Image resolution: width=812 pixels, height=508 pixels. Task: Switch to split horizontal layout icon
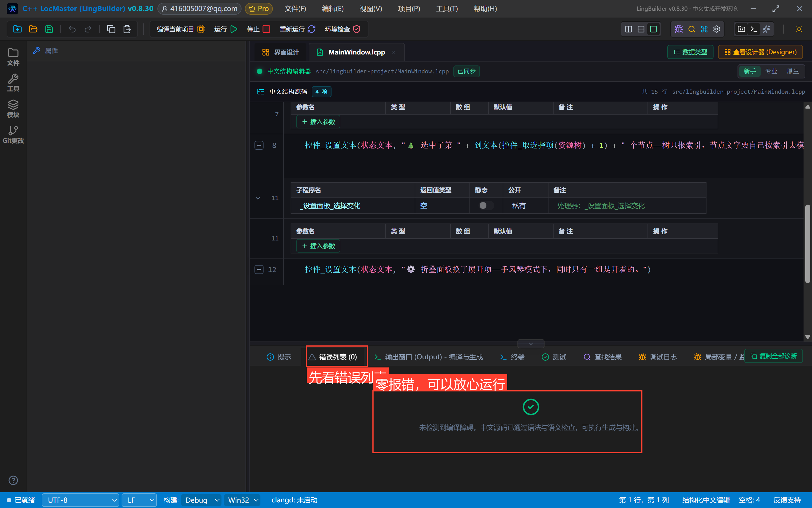[641, 29]
